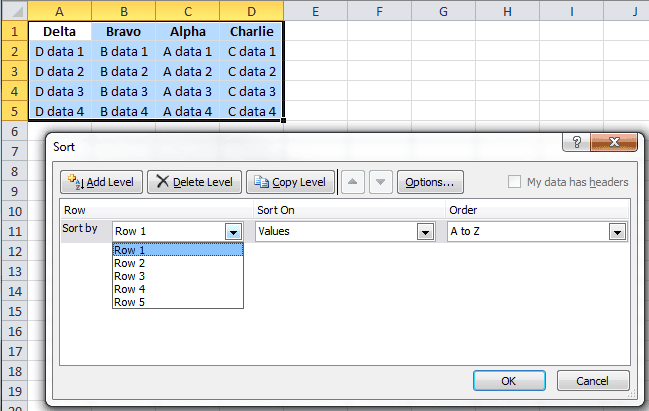Screen dimensions: 649x411
Task: Open the Order A to Z dropdown
Action: pos(617,232)
